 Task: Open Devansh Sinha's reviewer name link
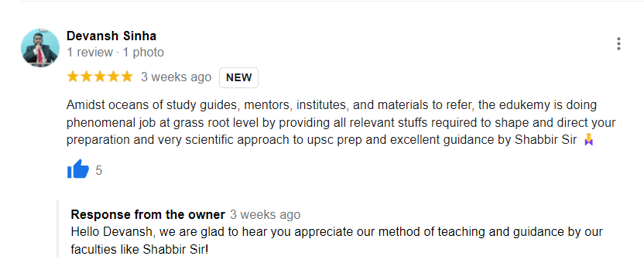pyautogui.click(x=111, y=36)
